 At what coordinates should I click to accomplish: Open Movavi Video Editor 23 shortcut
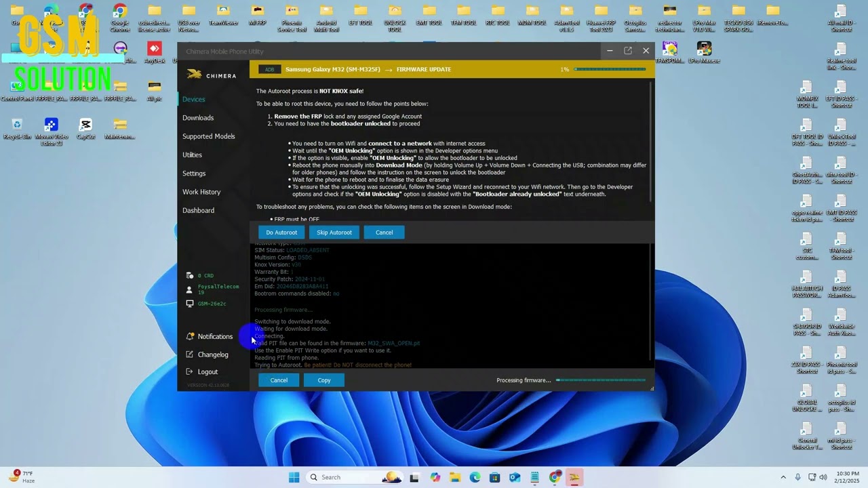[51, 131]
